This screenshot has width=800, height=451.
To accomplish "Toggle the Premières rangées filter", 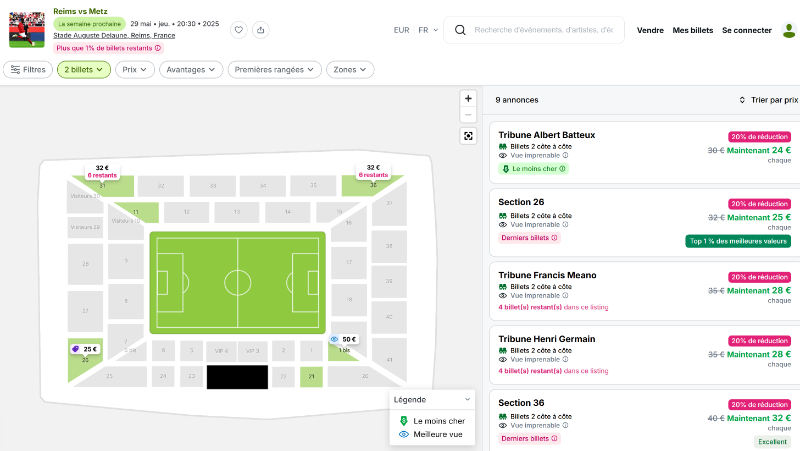I will tap(274, 70).
